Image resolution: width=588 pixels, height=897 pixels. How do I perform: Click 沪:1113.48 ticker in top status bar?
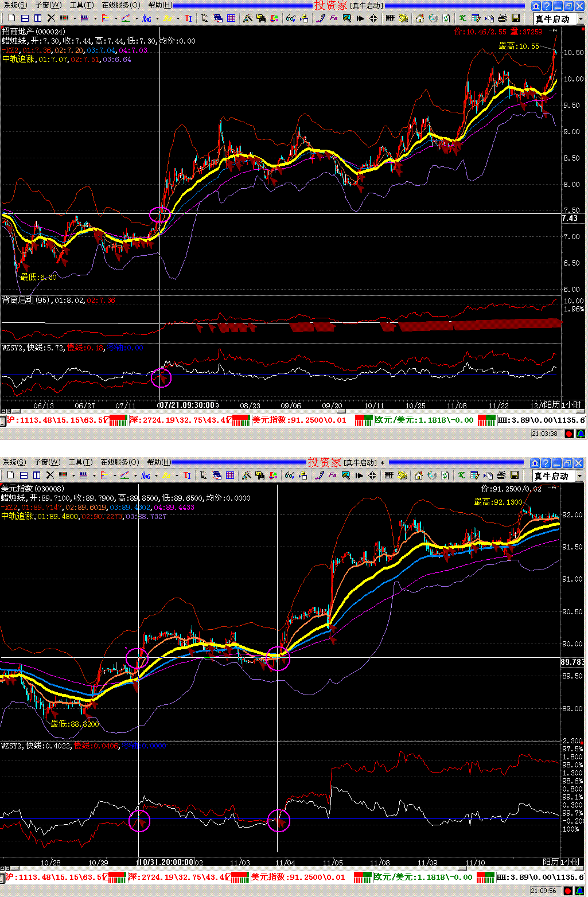[57, 420]
